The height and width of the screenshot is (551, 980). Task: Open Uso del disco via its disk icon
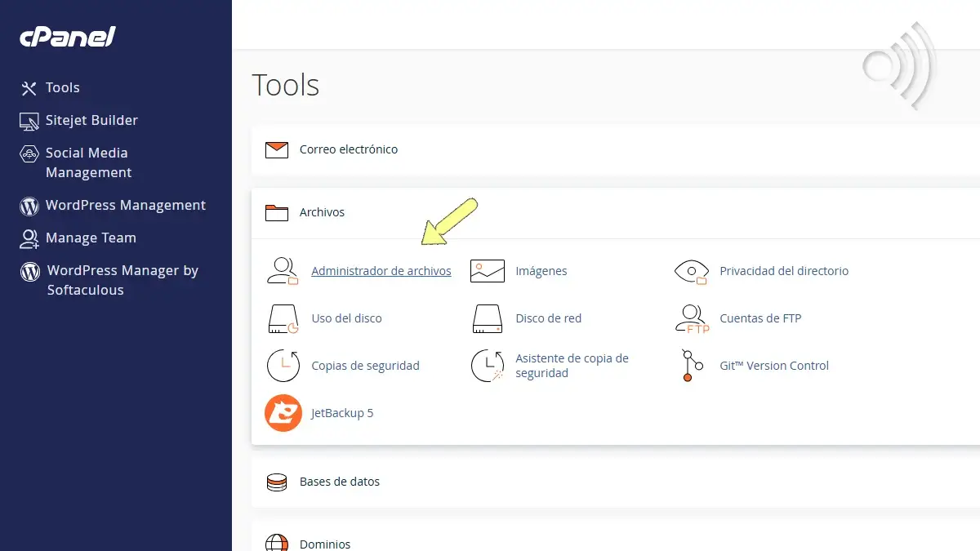[x=282, y=318]
